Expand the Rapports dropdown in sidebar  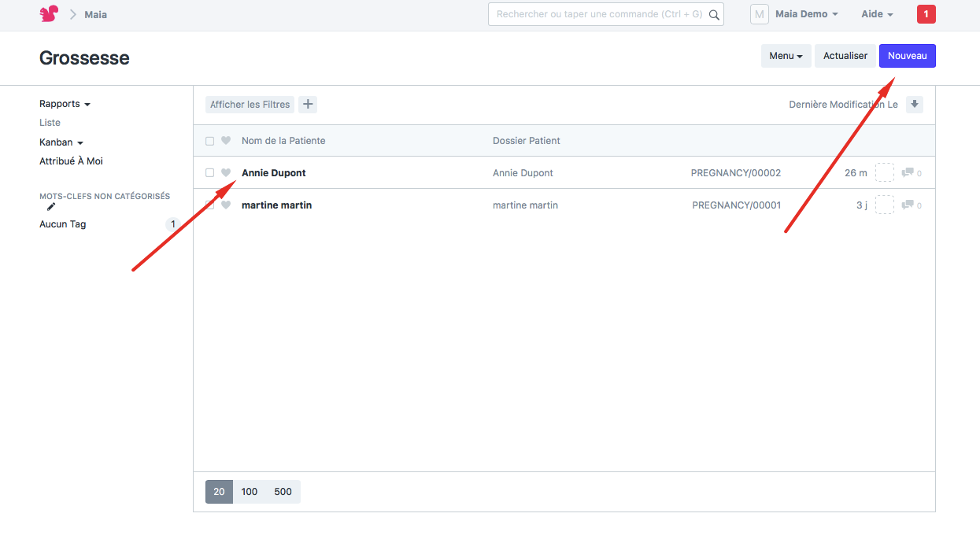(x=65, y=104)
